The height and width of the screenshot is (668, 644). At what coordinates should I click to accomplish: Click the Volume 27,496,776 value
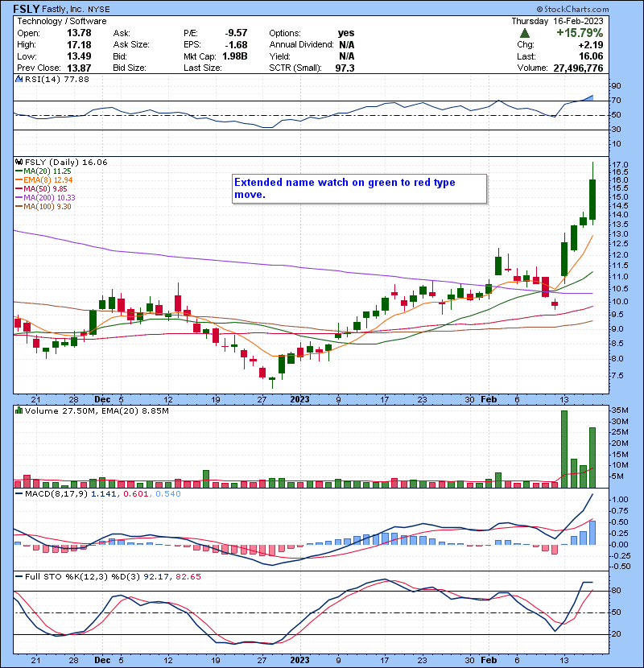578,68
